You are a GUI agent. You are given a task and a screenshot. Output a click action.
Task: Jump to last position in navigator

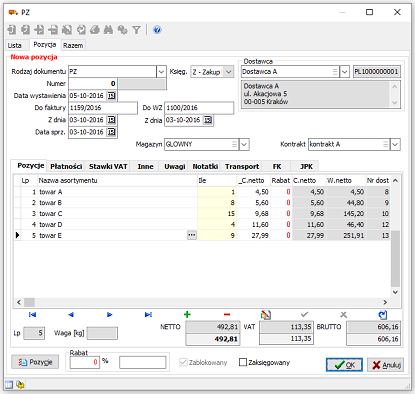coord(148,314)
